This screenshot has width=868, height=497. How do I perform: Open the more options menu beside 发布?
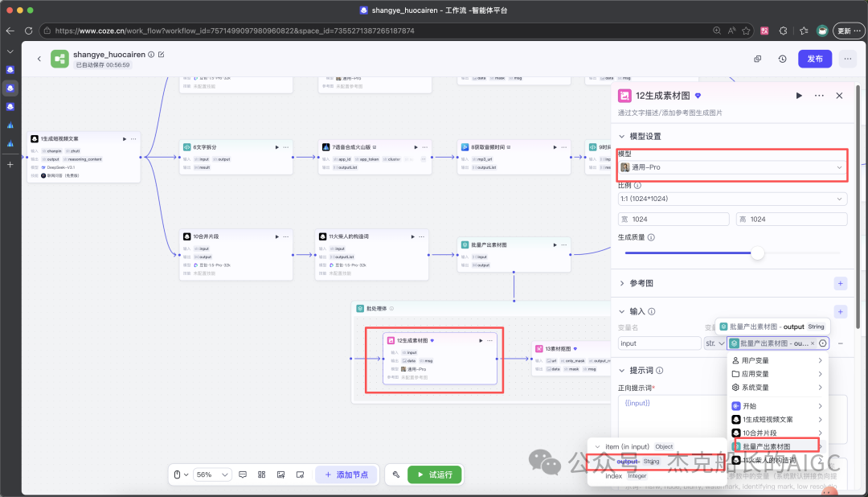click(848, 59)
